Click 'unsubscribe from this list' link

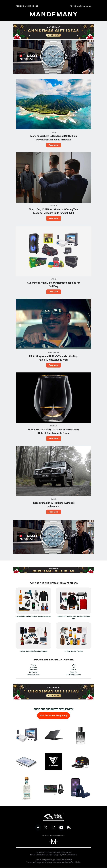(x=71, y=862)
